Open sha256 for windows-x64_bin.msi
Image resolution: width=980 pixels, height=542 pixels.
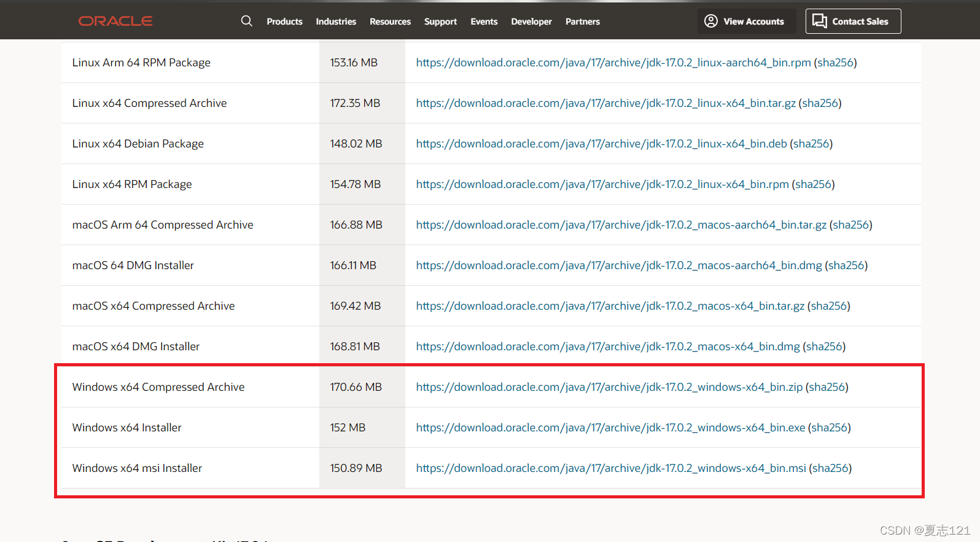pyautogui.click(x=830, y=468)
